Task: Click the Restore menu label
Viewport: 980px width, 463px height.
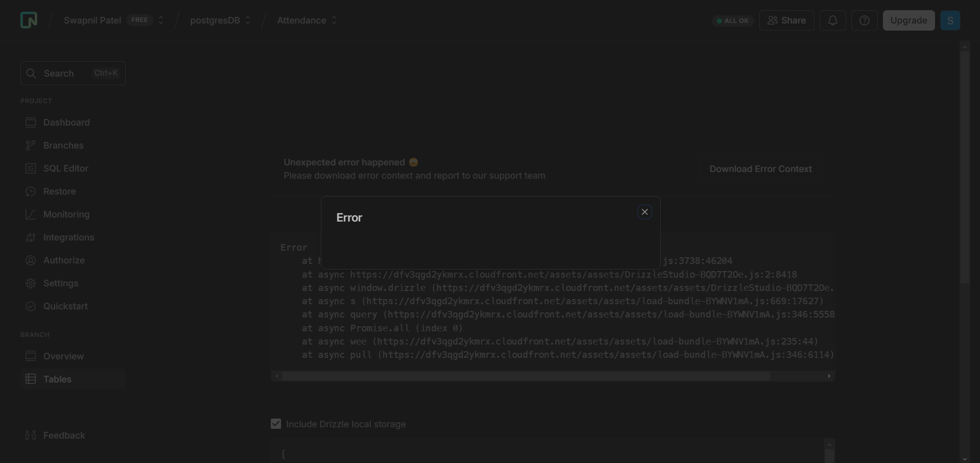Action: click(59, 191)
